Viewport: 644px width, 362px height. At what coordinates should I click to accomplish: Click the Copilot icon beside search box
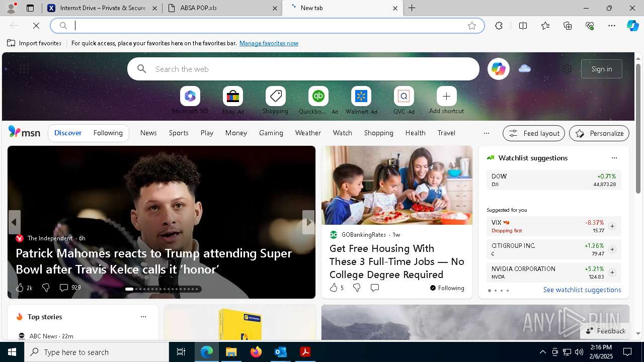tap(499, 69)
